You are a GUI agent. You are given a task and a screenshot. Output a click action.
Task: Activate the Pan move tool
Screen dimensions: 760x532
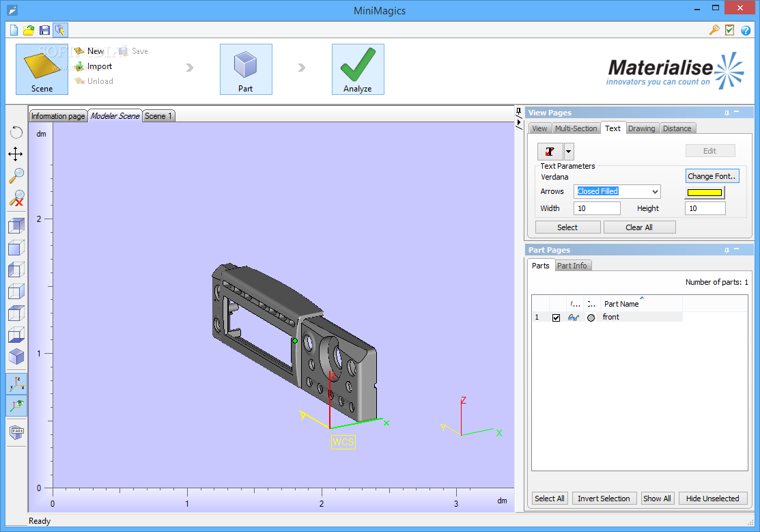pyautogui.click(x=16, y=154)
